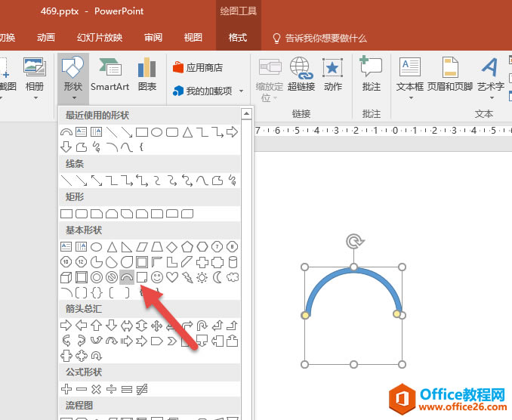Pick the Not Equal equation shape

pyautogui.click(x=142, y=389)
